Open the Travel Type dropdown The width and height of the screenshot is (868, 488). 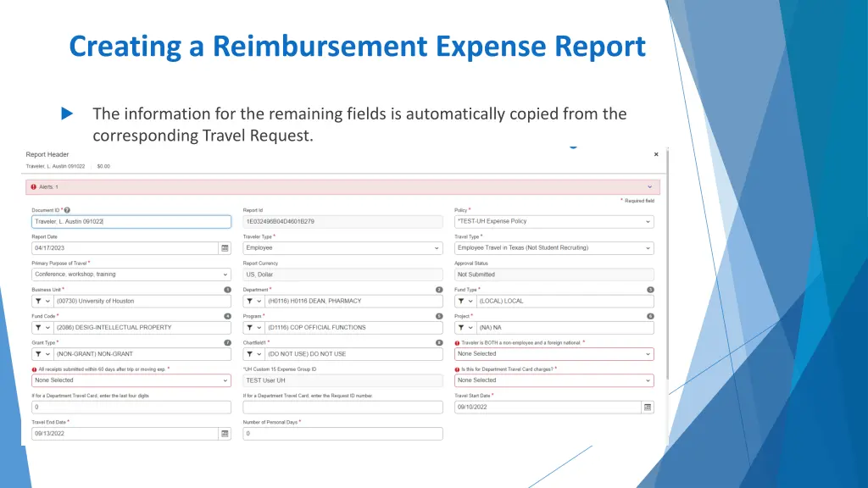point(554,248)
